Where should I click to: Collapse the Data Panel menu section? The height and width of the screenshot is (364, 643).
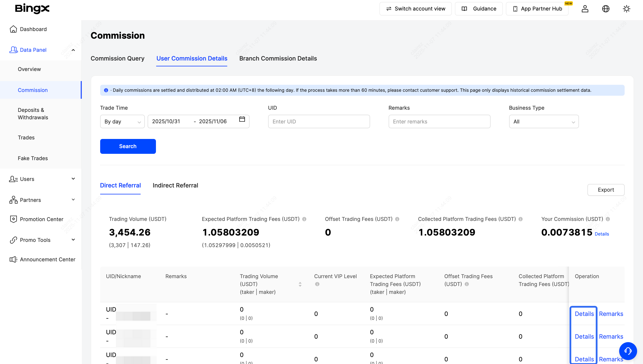click(73, 50)
